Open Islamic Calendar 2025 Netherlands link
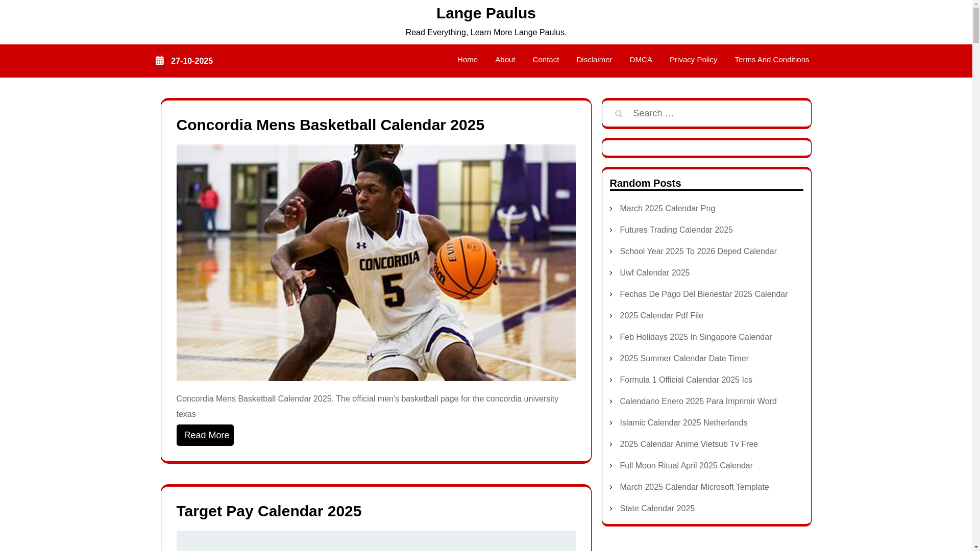This screenshot has height=551, width=980. pyautogui.click(x=683, y=423)
